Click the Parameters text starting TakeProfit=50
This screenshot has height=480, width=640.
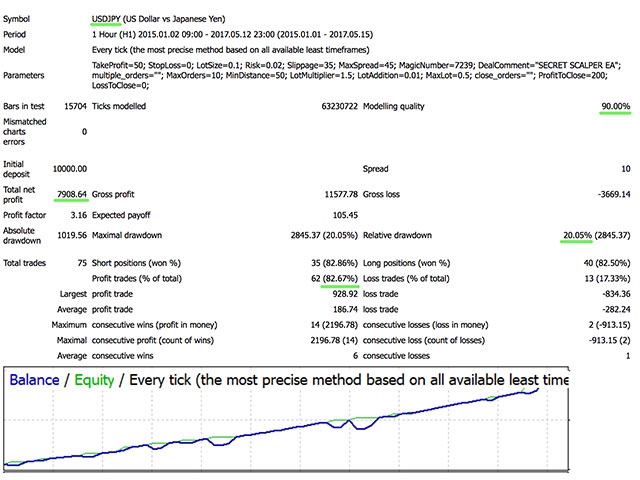point(356,76)
